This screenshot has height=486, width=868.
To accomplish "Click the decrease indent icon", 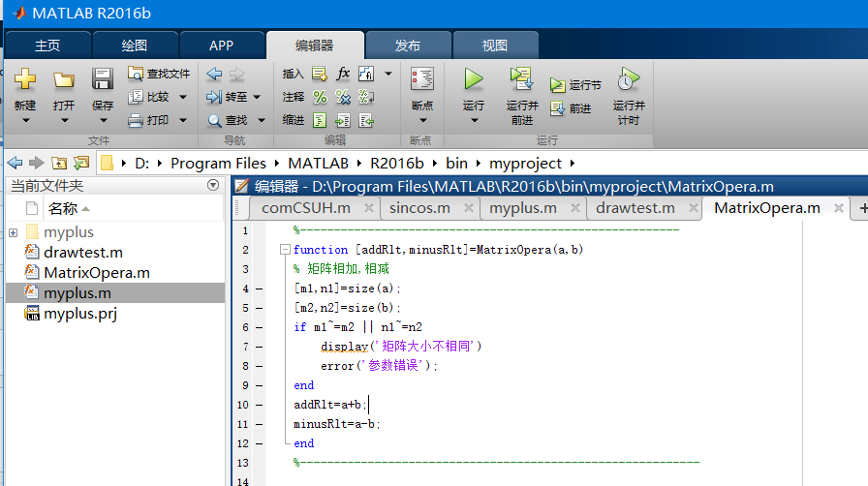I will (x=366, y=120).
